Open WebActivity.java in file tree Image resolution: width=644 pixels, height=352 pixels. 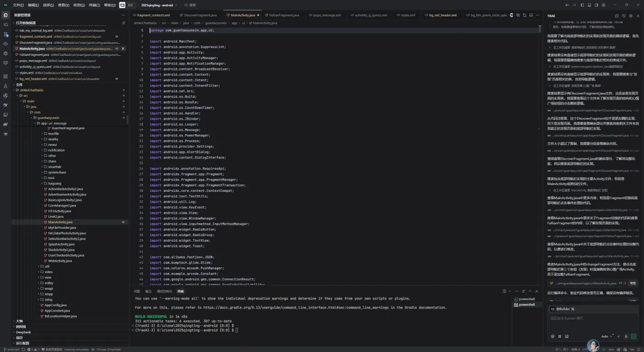(60, 261)
